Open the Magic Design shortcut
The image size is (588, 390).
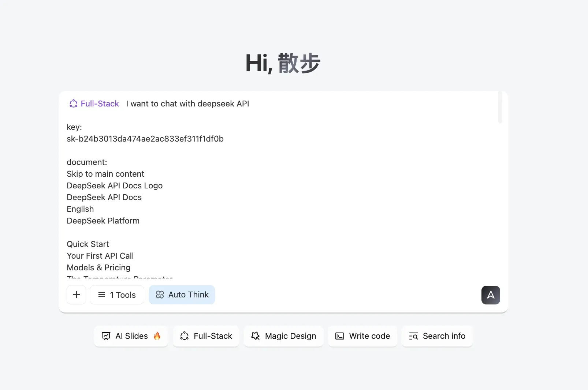pyautogui.click(x=283, y=336)
